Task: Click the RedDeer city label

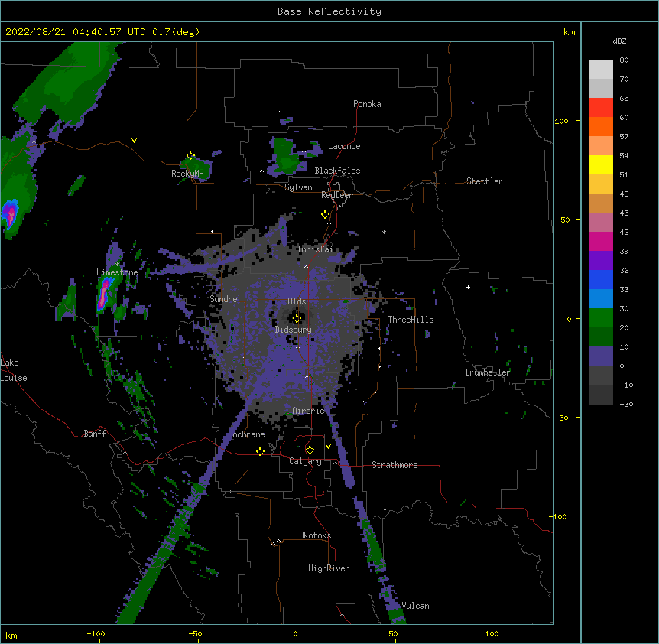Action: click(336, 195)
